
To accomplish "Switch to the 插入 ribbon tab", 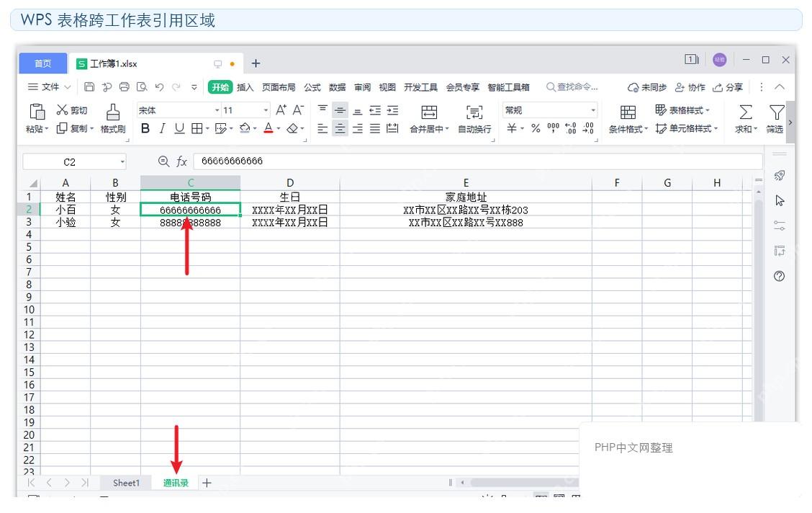I will 245,87.
